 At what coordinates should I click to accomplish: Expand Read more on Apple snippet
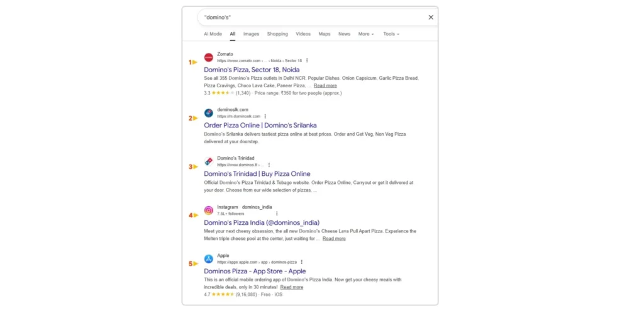point(291,287)
